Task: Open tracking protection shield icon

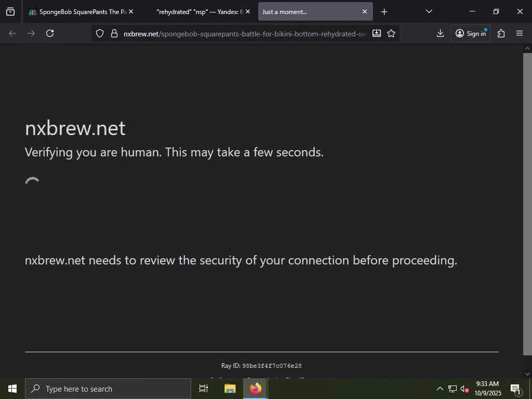Action: coord(99,33)
